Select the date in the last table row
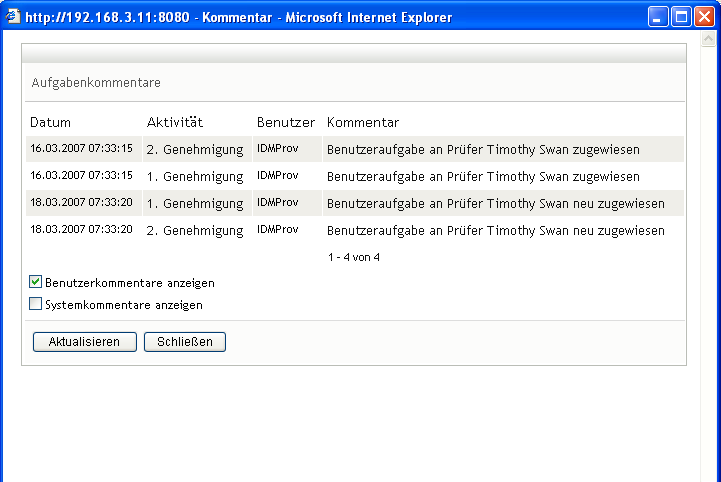 point(81,229)
